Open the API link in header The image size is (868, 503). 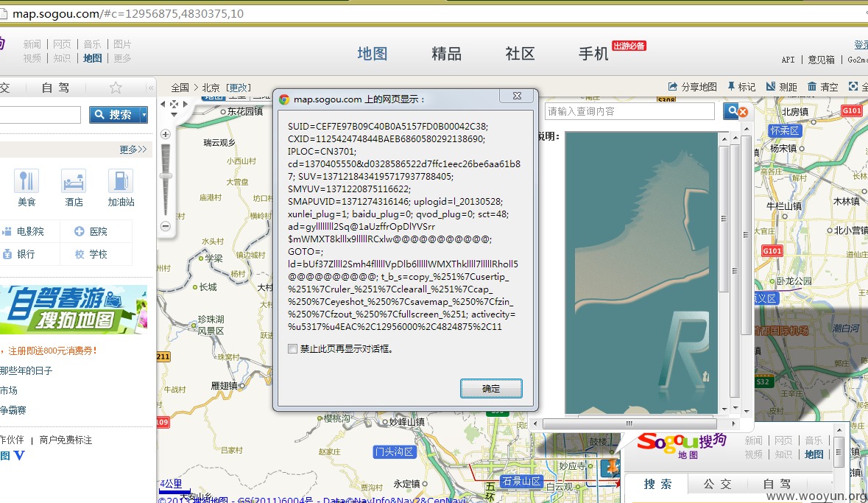[788, 60]
